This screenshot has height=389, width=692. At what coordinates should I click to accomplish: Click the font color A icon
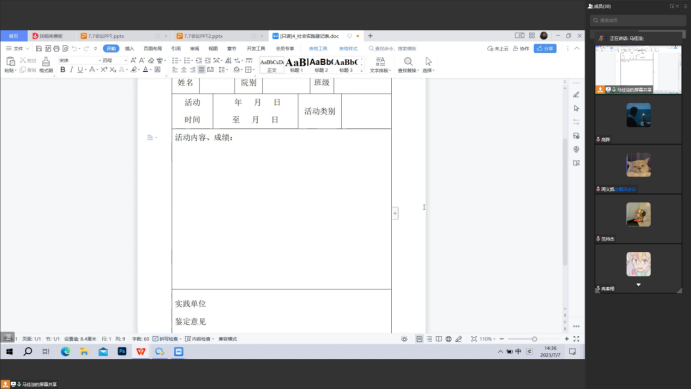pos(145,70)
